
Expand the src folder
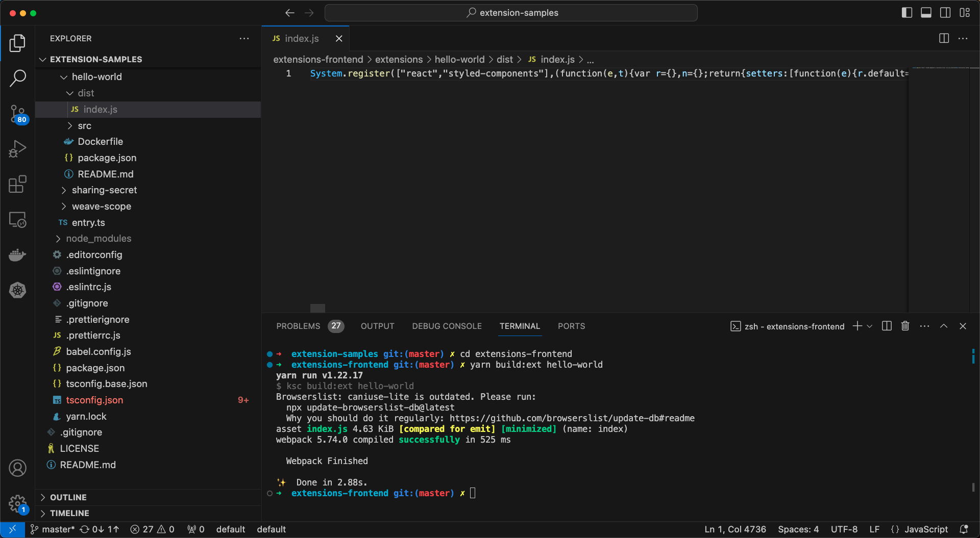click(148, 125)
